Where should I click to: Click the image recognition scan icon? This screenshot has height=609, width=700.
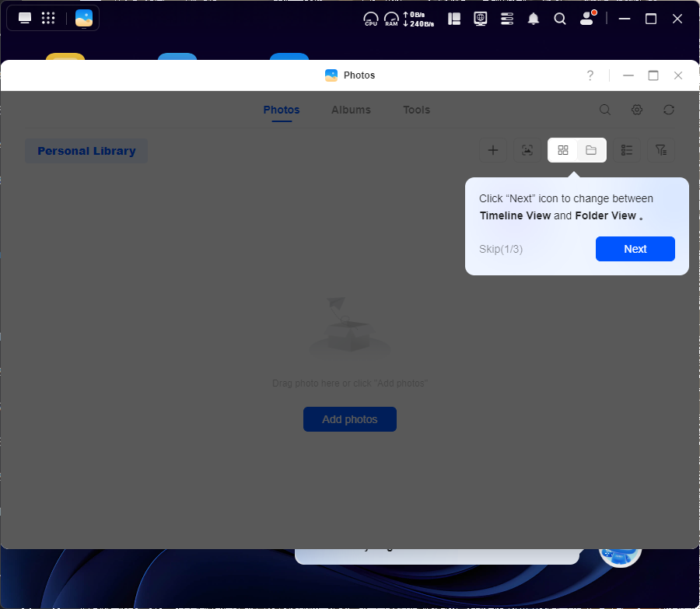coord(527,150)
